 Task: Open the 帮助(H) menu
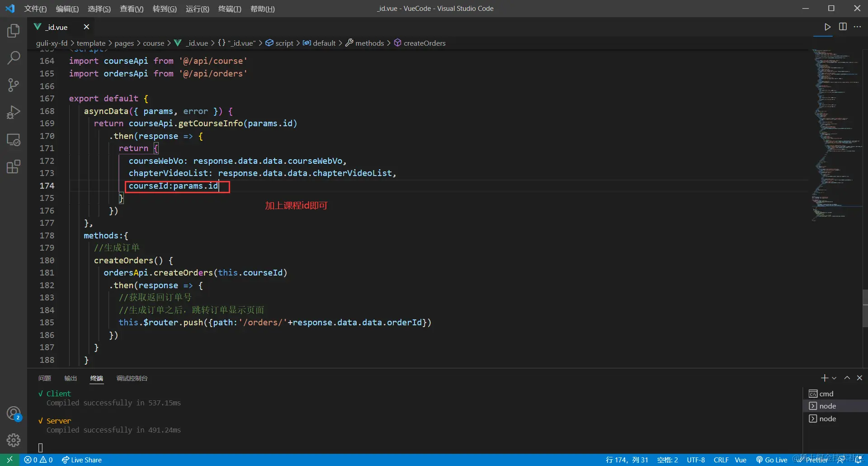pyautogui.click(x=263, y=9)
